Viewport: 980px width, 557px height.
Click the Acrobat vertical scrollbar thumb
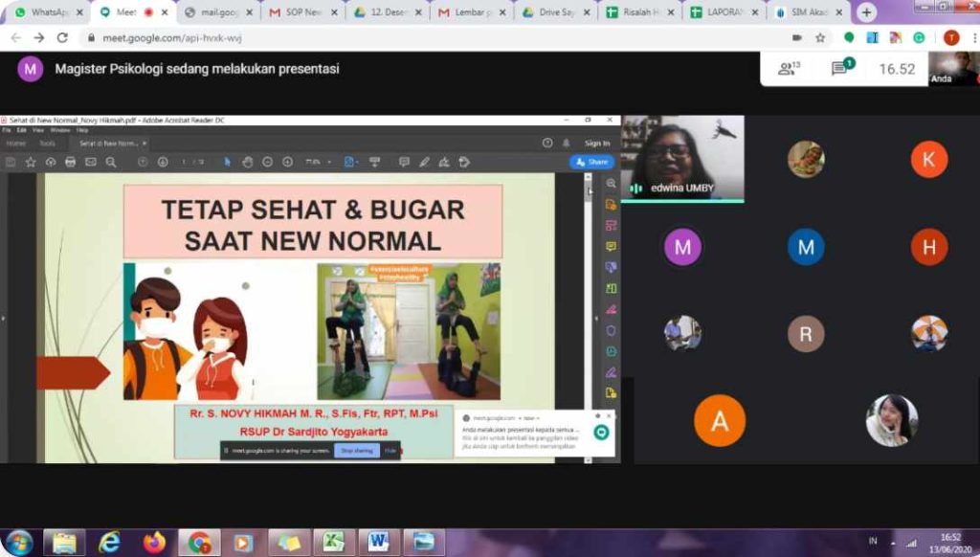[x=589, y=192]
